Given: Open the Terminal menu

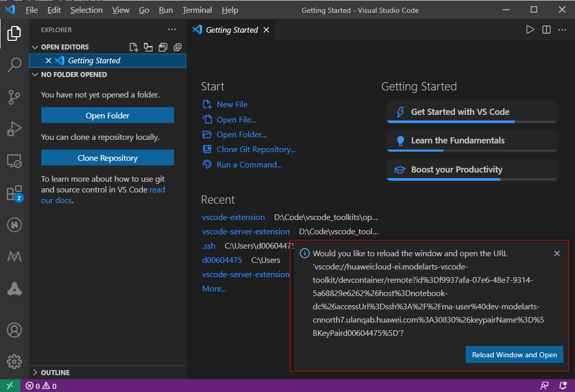Looking at the screenshot, I should 197,10.
